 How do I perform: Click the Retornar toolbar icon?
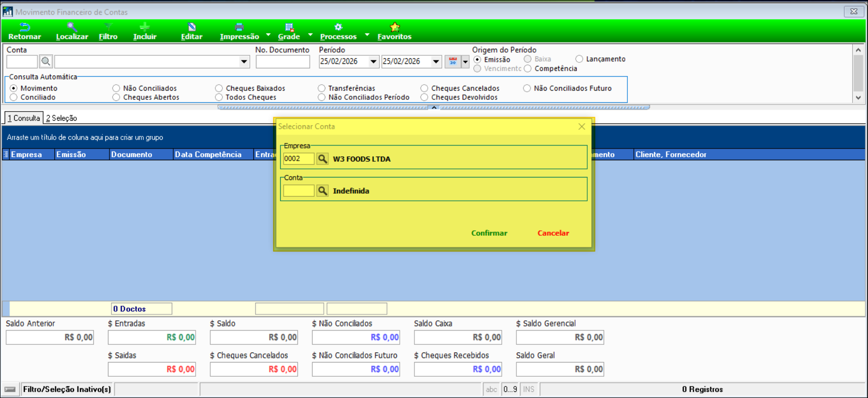tap(24, 27)
